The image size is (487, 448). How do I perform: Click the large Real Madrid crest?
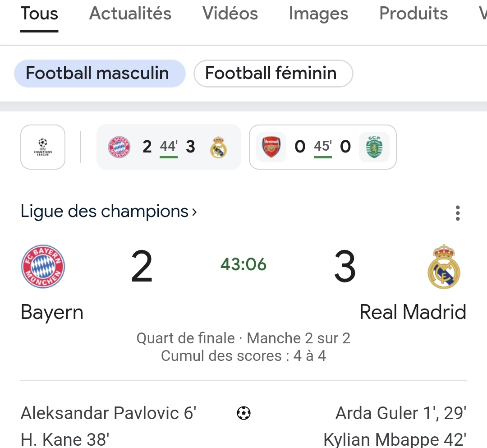[x=443, y=267]
